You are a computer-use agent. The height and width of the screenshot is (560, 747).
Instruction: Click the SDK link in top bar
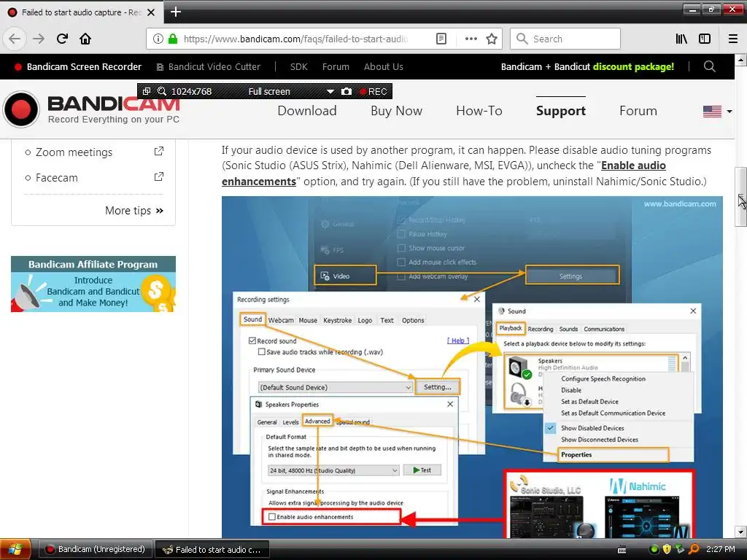(x=298, y=66)
